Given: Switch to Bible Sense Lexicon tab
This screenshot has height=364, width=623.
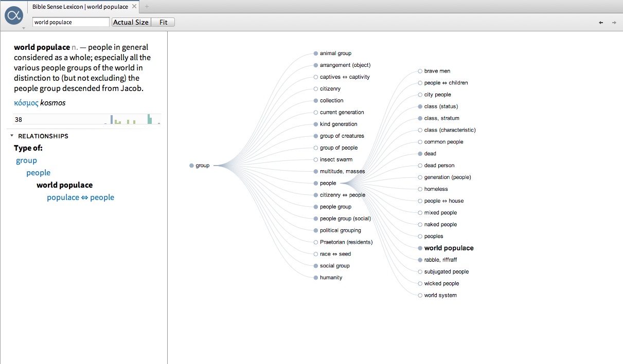Looking at the screenshot, I should click(80, 7).
